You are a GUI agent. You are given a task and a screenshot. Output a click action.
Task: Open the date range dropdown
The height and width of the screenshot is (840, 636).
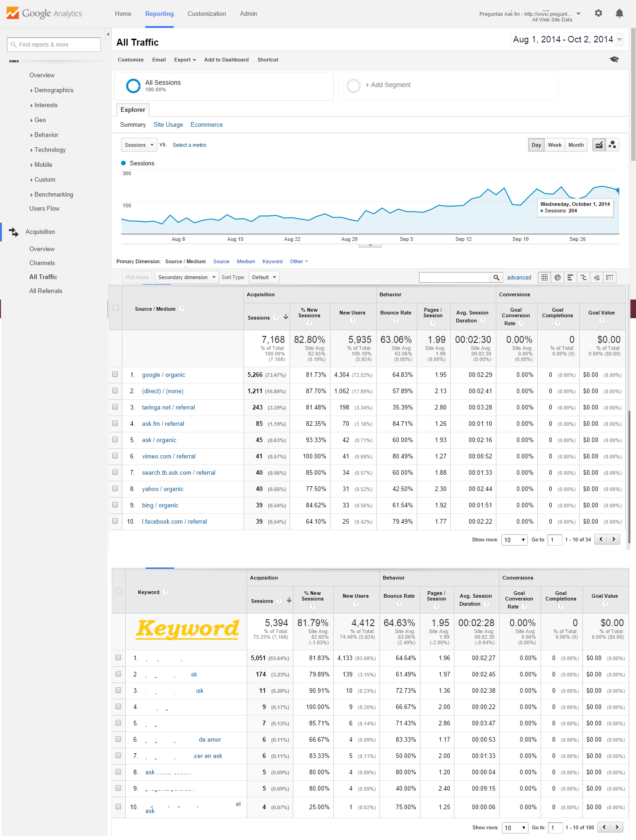tap(568, 40)
